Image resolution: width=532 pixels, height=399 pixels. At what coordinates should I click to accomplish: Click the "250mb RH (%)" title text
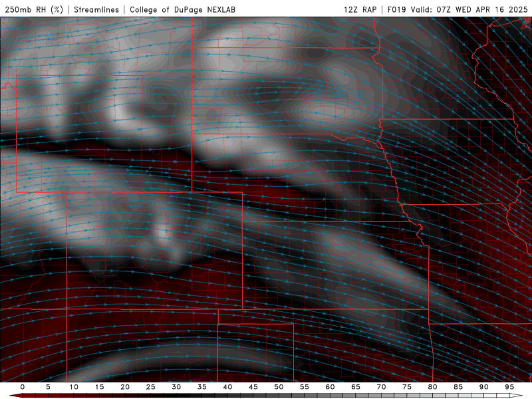(x=34, y=9)
